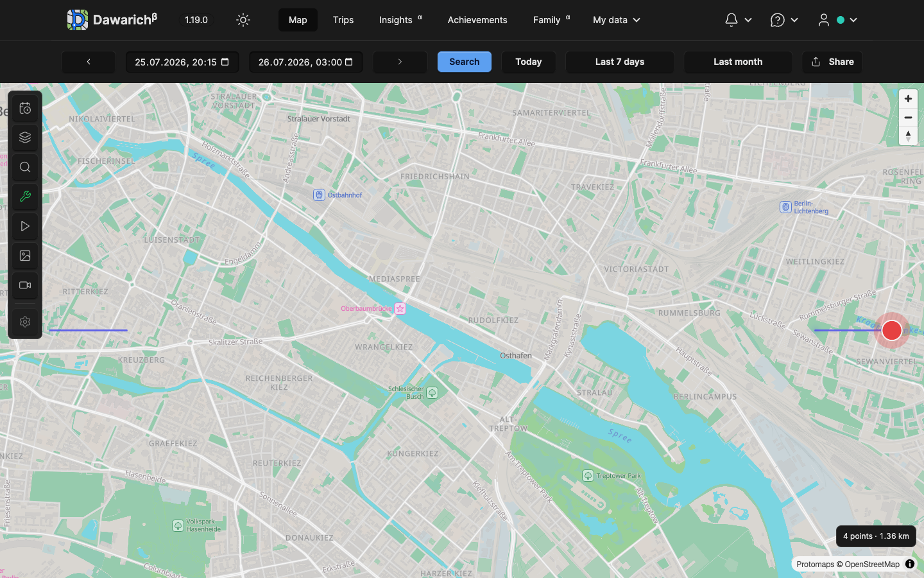Open the user account dropdown
Screen dimensions: 924x578
pyautogui.click(x=837, y=20)
